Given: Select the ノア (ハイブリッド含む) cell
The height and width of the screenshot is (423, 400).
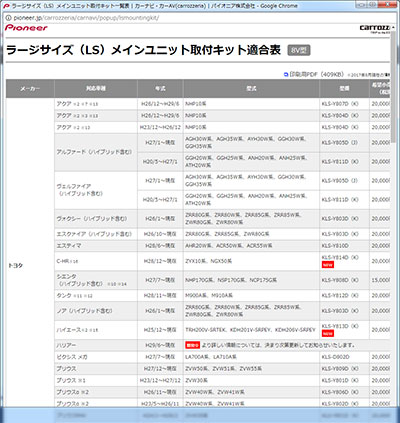Looking at the screenshot, I should (x=96, y=311).
